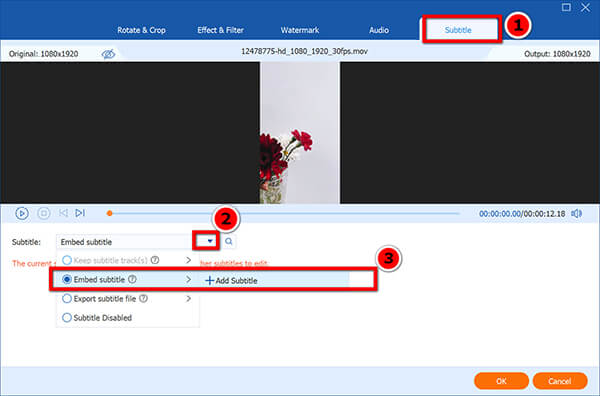Select Embed subtitle radio option
Screen dimensions: 600x396
click(x=67, y=279)
